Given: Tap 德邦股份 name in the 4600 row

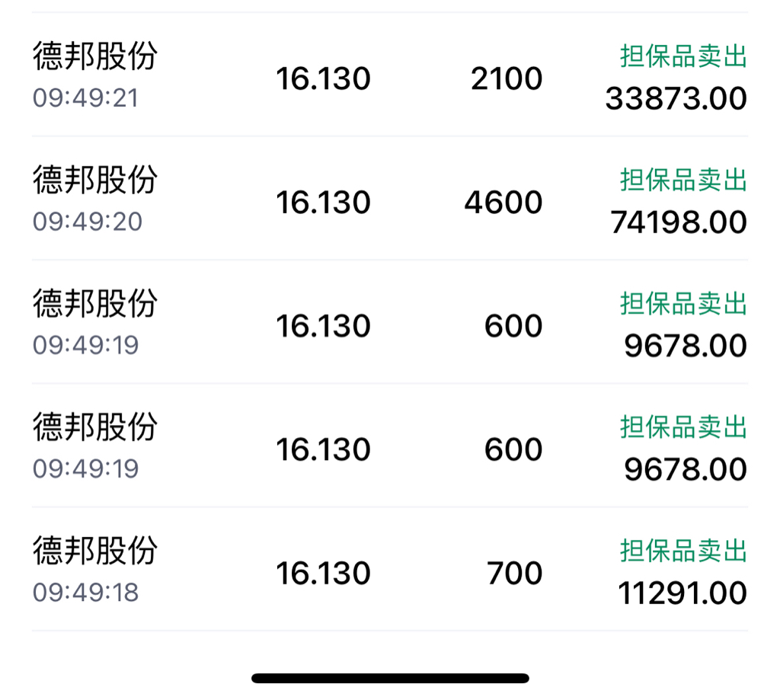Looking at the screenshot, I should pos(95,180).
